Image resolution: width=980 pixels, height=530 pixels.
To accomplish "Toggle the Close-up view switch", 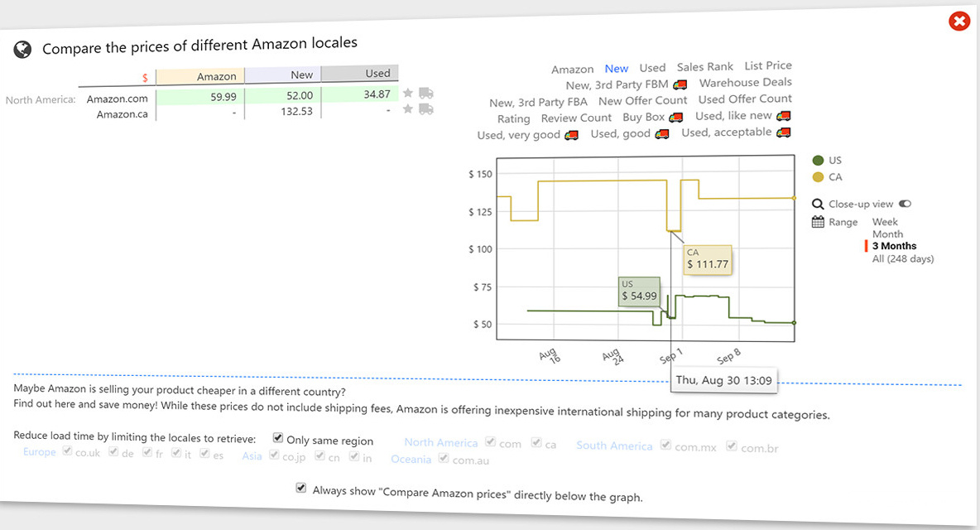I will (x=905, y=204).
